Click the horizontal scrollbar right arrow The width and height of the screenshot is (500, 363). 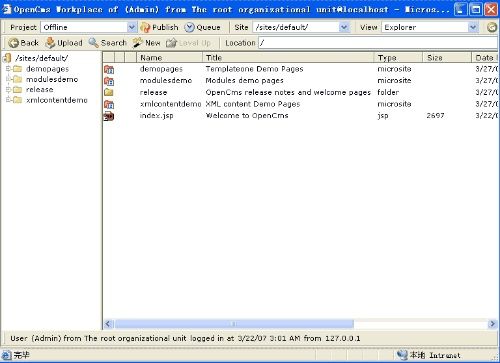pyautogui.click(x=492, y=324)
